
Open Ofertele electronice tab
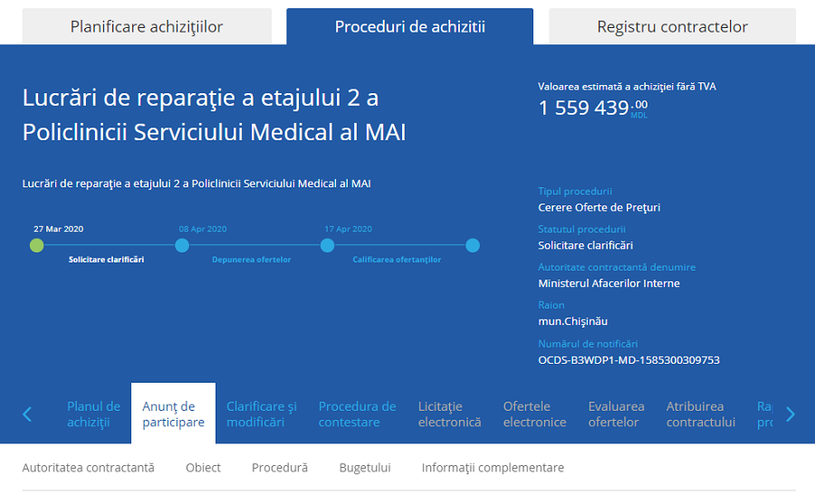click(x=534, y=414)
